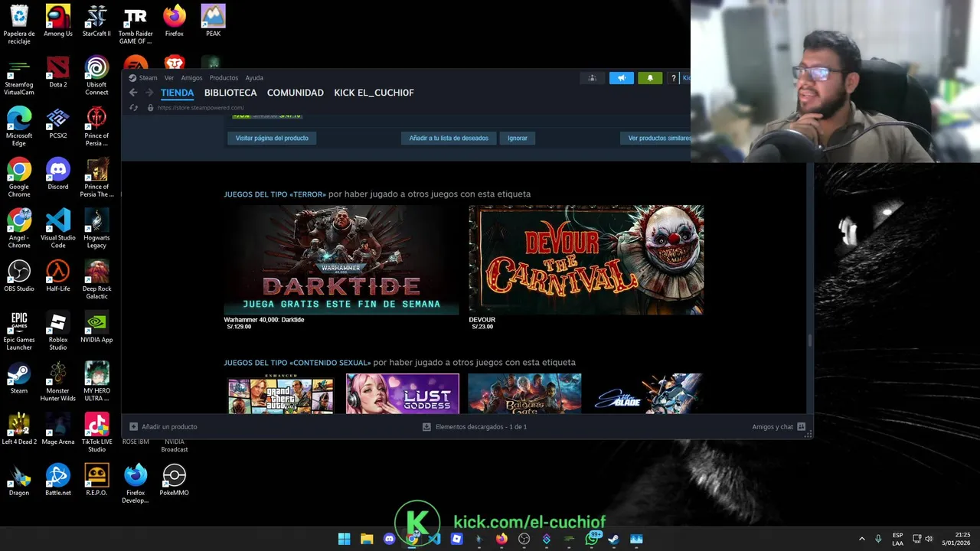Open the Productos menu

click(x=224, y=78)
